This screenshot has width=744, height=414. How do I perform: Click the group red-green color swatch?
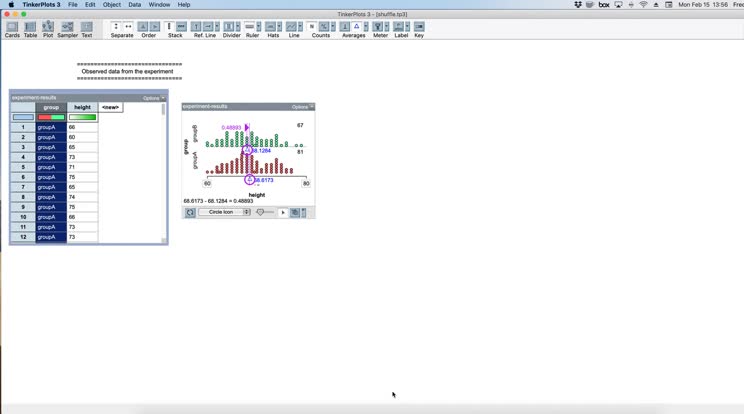[51, 117]
